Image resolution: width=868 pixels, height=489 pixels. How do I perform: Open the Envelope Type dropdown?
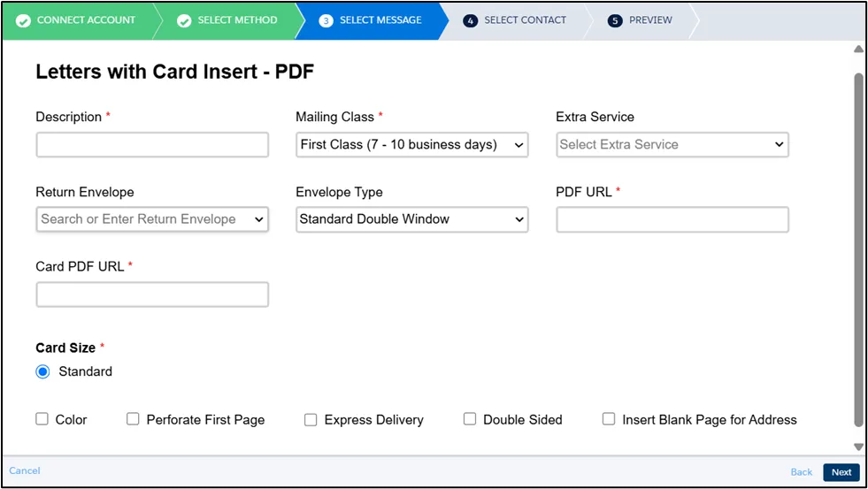tap(411, 219)
